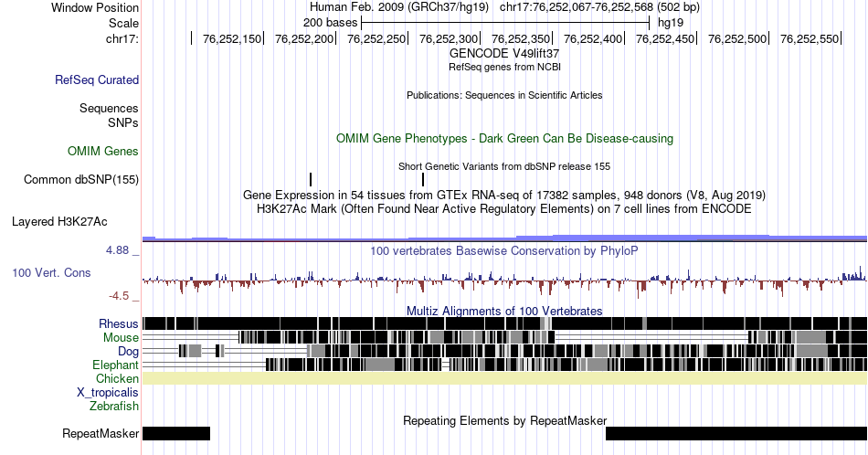Select the Rhesus alignment row label
Viewport: 868px width, 455px height.
click(x=119, y=323)
